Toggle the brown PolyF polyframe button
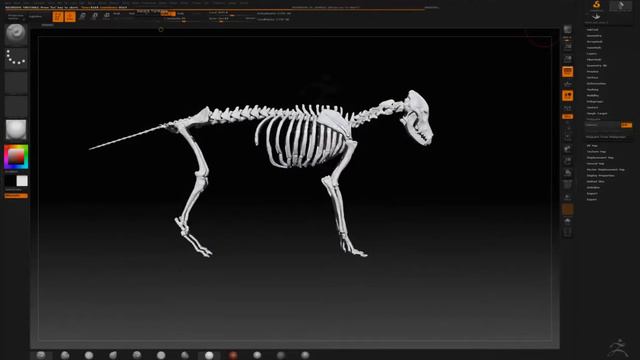 tap(567, 209)
